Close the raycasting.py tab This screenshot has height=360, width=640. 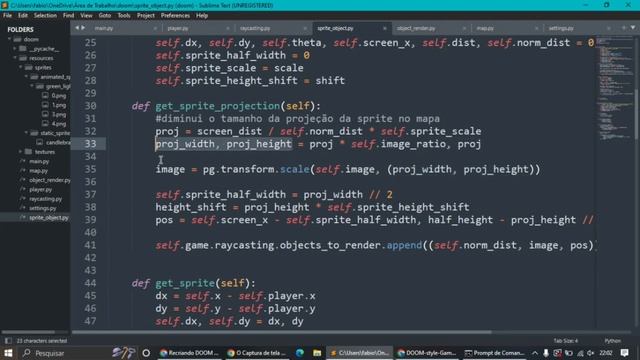click(x=305, y=28)
